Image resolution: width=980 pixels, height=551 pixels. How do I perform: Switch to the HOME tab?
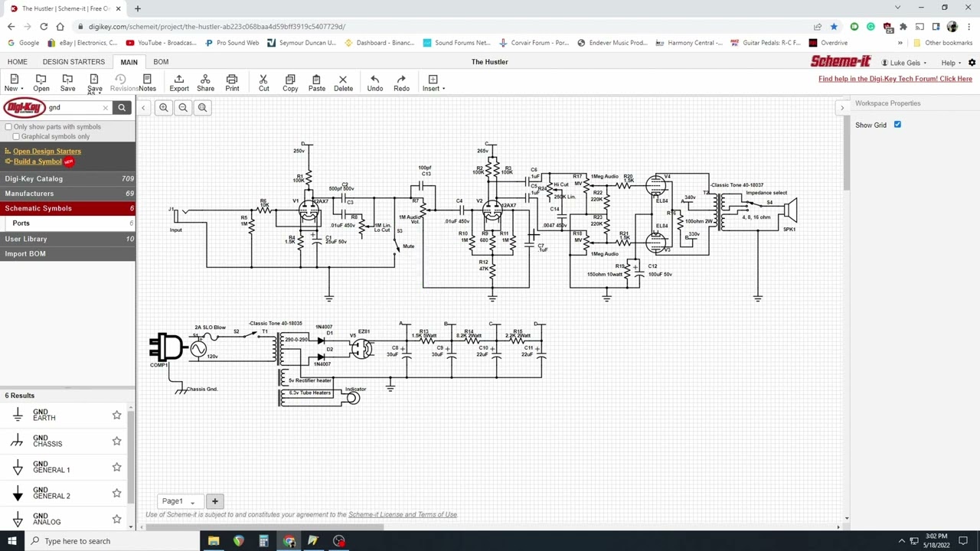17,62
